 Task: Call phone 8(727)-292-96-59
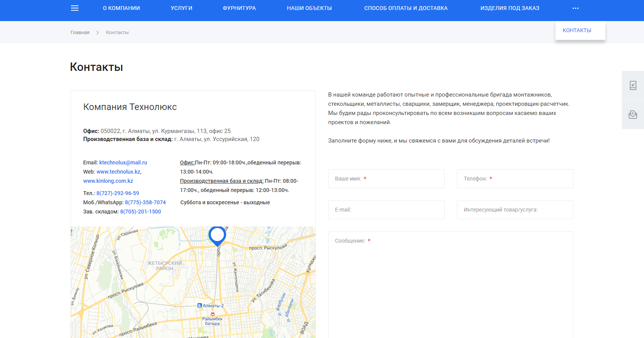click(118, 193)
